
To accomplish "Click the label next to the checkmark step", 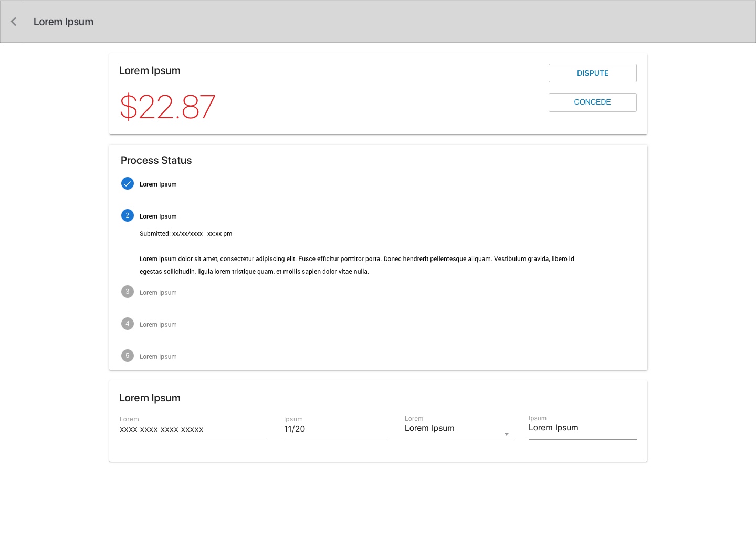I will pos(158,184).
